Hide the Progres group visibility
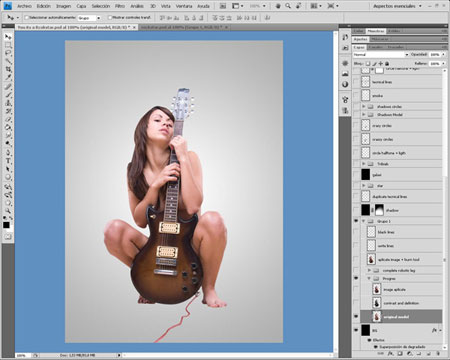The image size is (450, 360). point(356,278)
